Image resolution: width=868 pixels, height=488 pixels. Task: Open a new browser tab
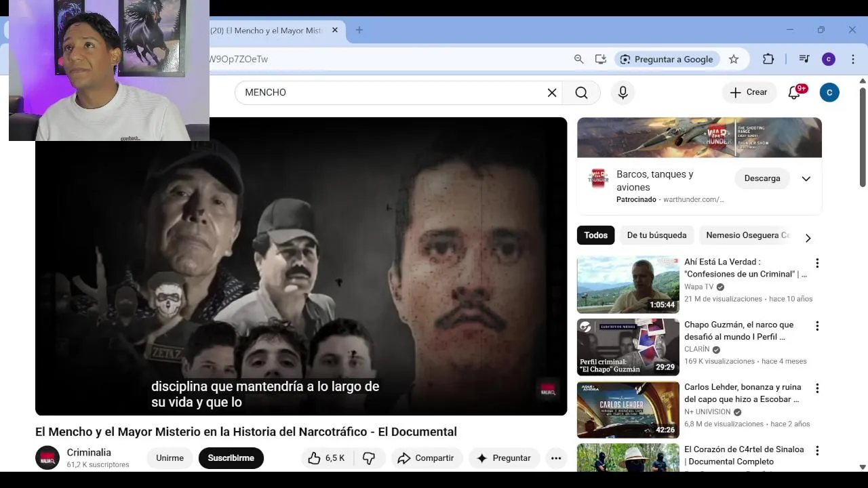[359, 30]
